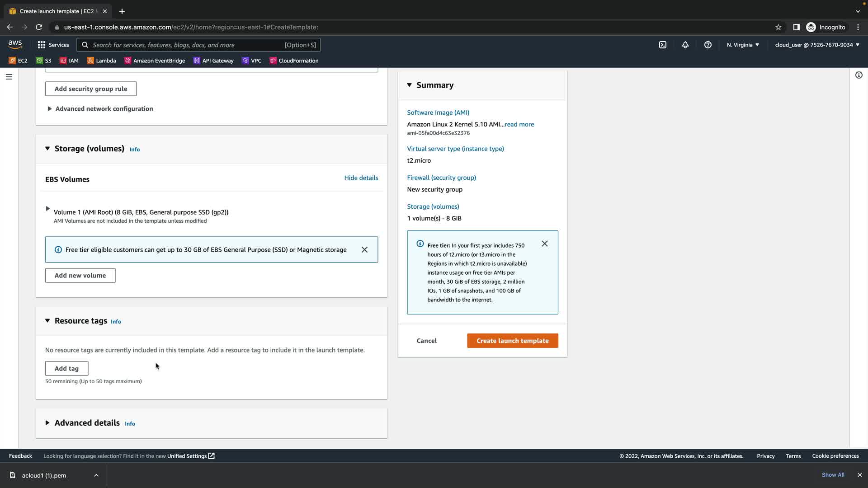868x488 pixels.
Task: Click the Create launch template button
Action: 512,341
